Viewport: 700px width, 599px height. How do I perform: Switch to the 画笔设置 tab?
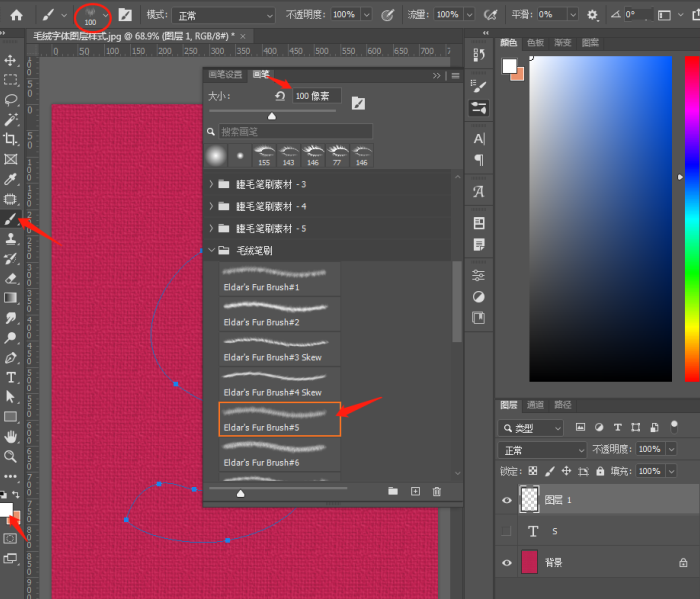tap(224, 75)
